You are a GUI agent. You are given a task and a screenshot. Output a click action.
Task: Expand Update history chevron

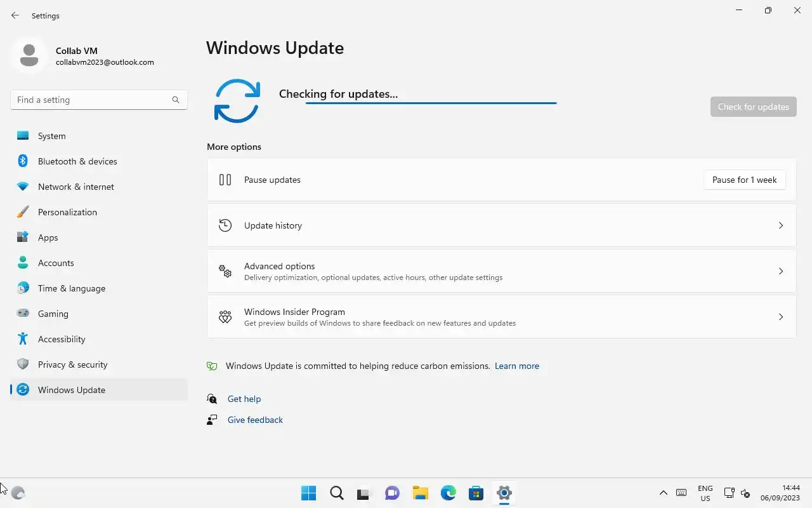click(x=781, y=225)
